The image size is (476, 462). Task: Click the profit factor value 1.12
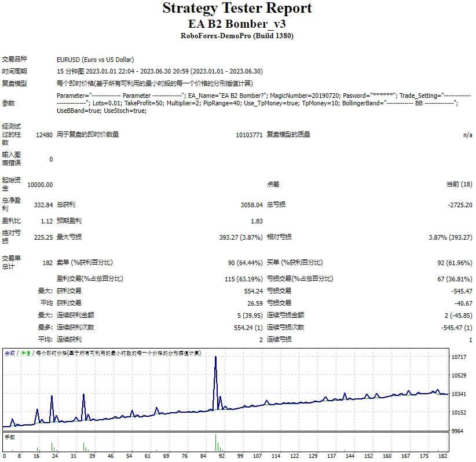(47, 221)
